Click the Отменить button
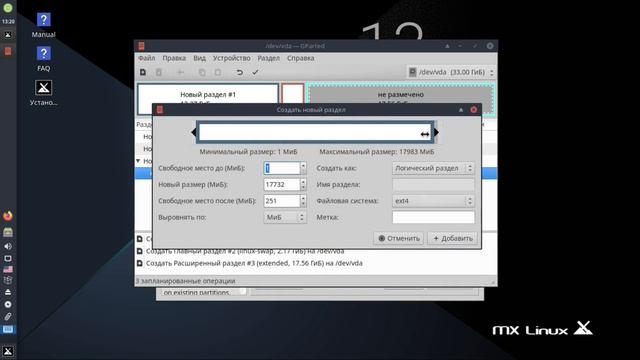This screenshot has height=360, width=640. [398, 238]
